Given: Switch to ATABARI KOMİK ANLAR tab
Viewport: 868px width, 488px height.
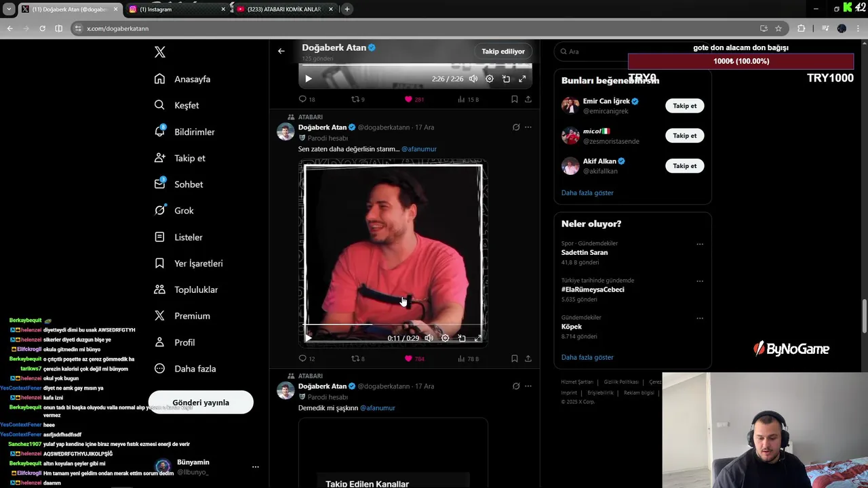Looking at the screenshot, I should (x=285, y=9).
